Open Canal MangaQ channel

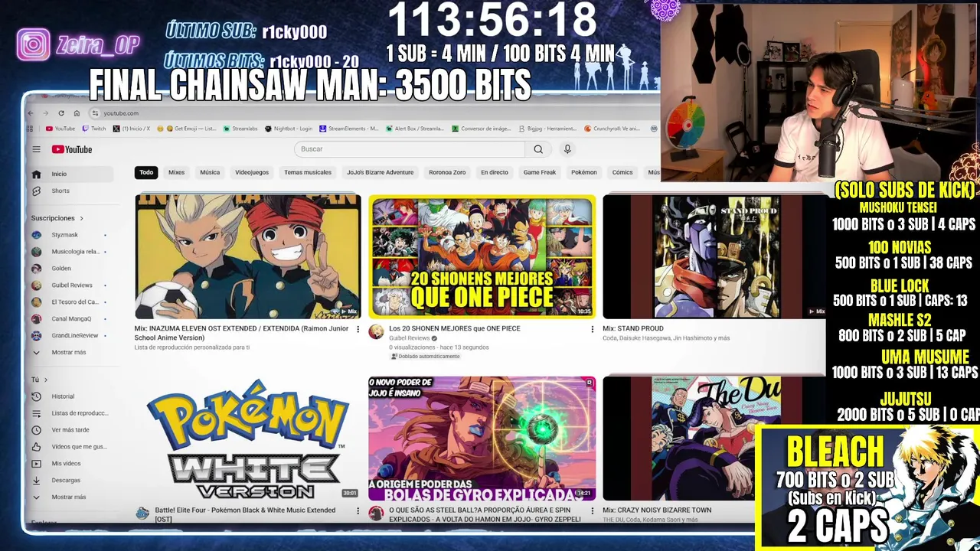[x=72, y=318]
